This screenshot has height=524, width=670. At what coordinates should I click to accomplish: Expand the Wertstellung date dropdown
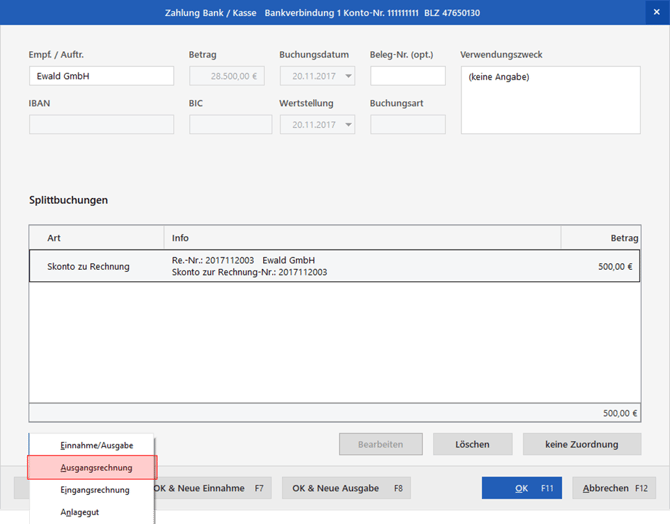point(347,125)
